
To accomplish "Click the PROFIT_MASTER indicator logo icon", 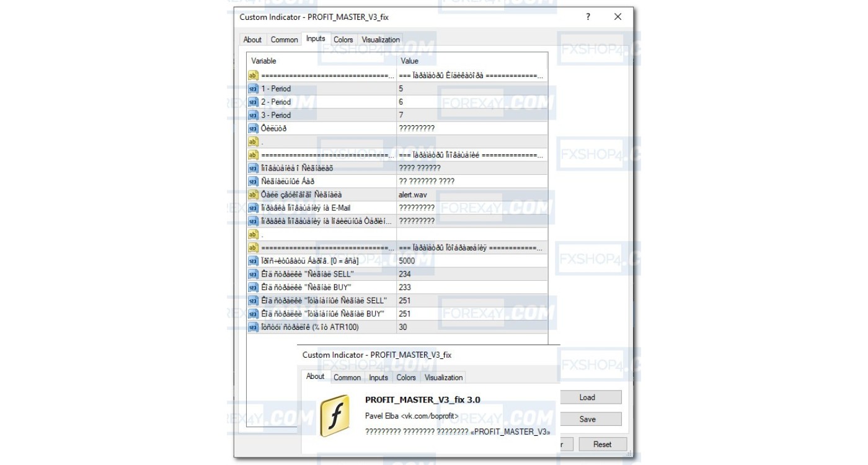I will 335,415.
